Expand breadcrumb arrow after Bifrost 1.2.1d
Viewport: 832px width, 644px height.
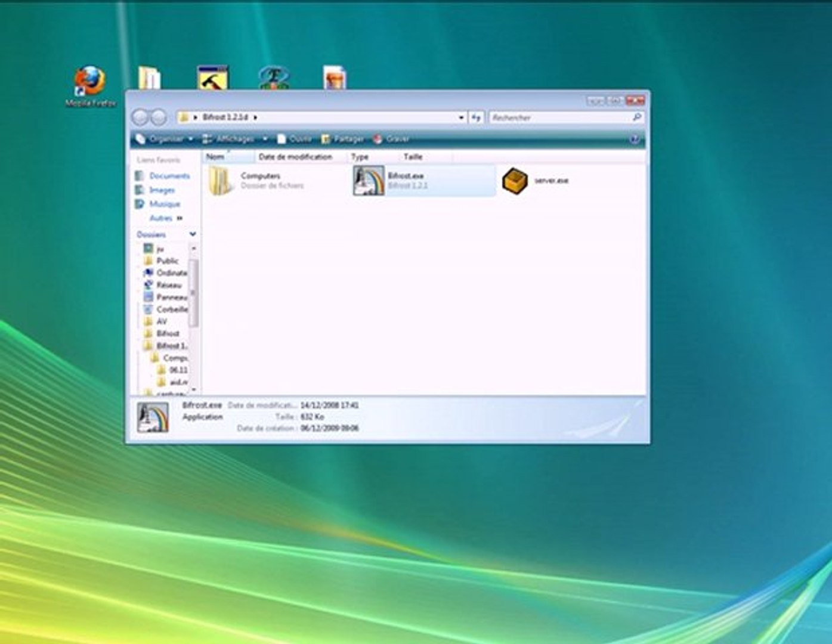[255, 117]
